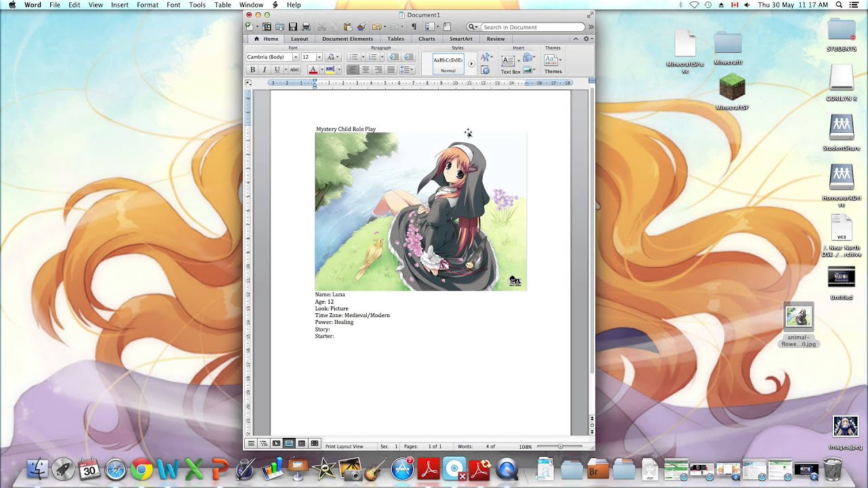The height and width of the screenshot is (488, 868).
Task: Click the Undo arrow icon
Action: click(377, 26)
